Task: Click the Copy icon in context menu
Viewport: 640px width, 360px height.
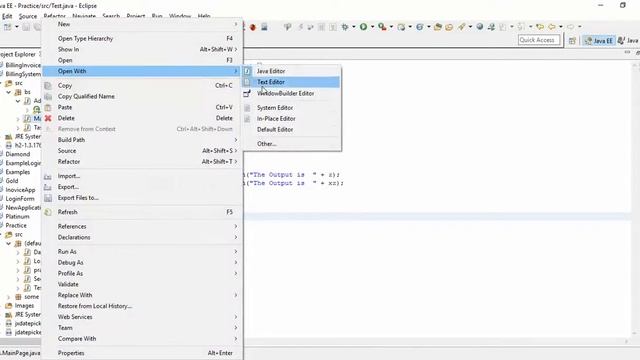Action: point(48,86)
